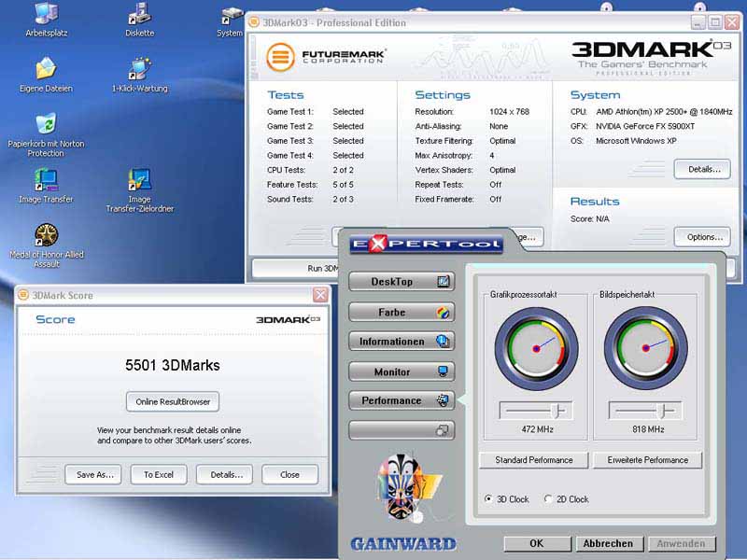Click the Sound Tests 2 of 3 value
The image size is (747, 560).
[343, 200]
